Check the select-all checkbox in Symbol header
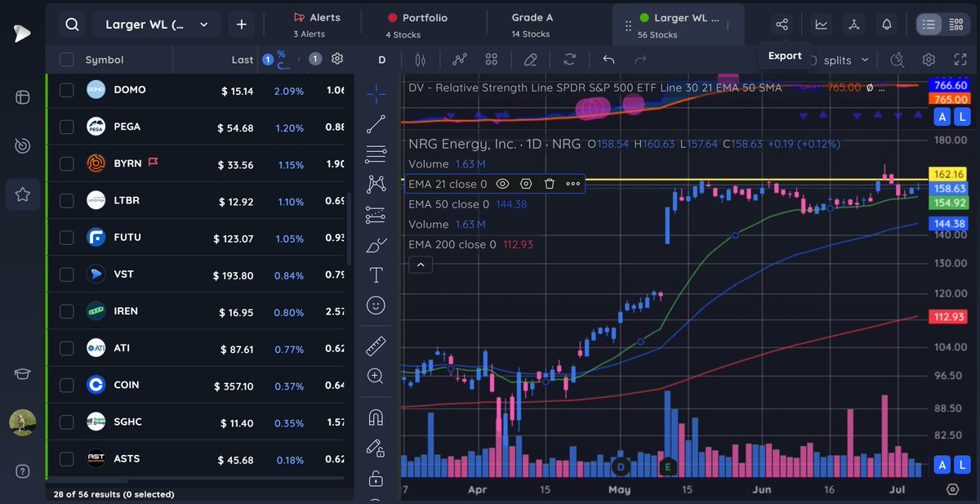Screen dimensions: 980x504 tap(67, 60)
